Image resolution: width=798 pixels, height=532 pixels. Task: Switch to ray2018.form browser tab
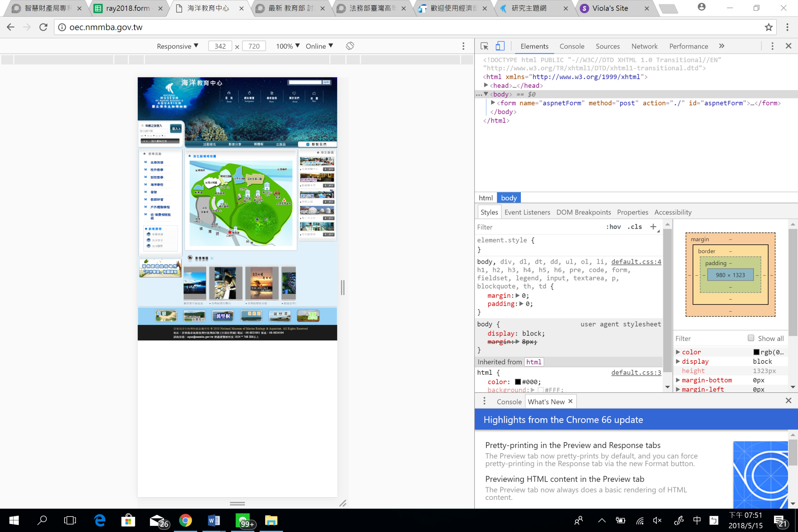[x=128, y=8]
